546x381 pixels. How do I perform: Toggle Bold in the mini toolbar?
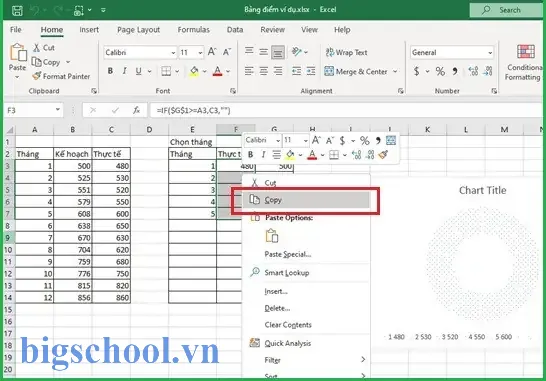[250, 154]
